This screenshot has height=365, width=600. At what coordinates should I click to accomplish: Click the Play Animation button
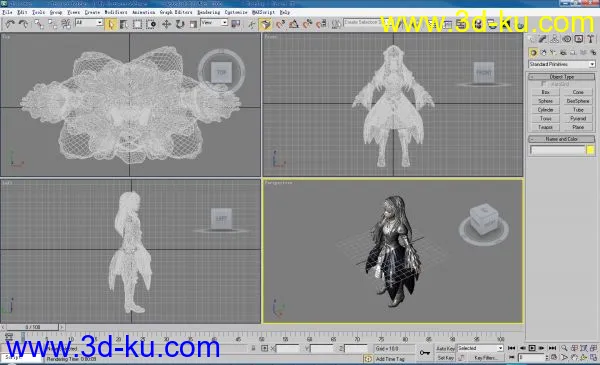532,348
